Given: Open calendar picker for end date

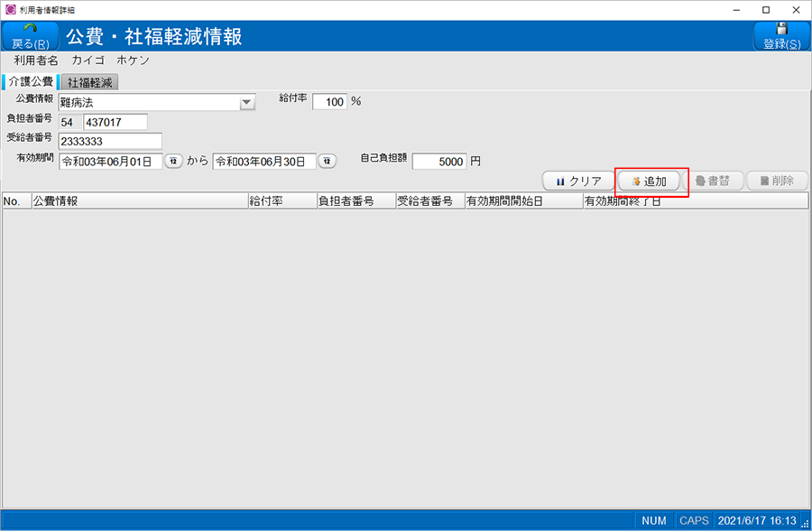Looking at the screenshot, I should (x=327, y=162).
